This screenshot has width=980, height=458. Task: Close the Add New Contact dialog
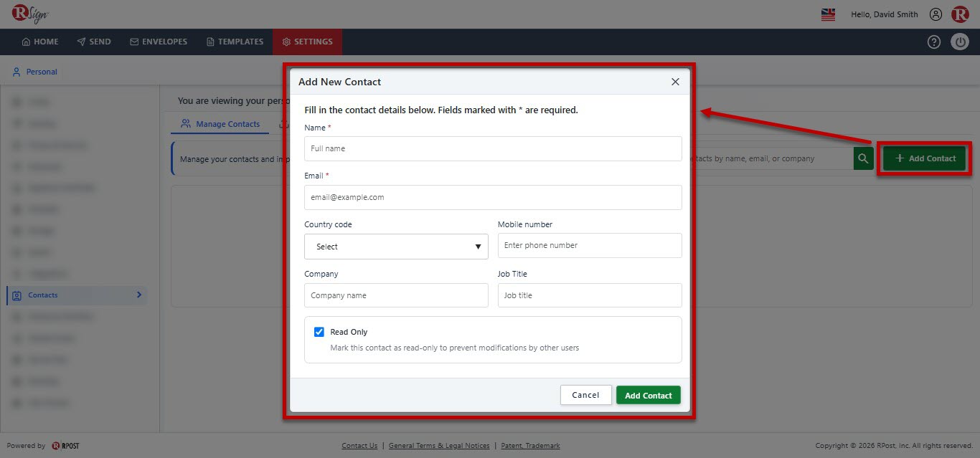click(x=675, y=82)
